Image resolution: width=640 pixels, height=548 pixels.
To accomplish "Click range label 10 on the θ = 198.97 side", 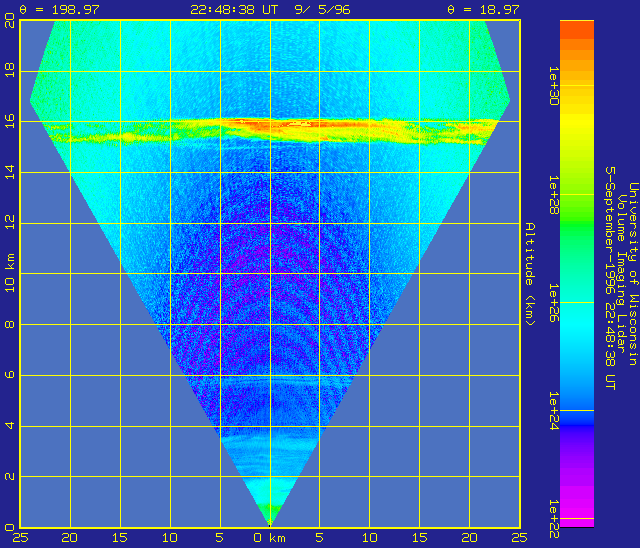I will tap(170, 538).
